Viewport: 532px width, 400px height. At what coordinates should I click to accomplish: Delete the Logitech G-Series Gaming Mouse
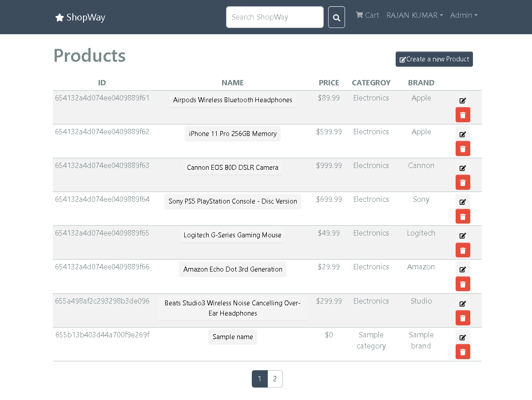click(463, 250)
